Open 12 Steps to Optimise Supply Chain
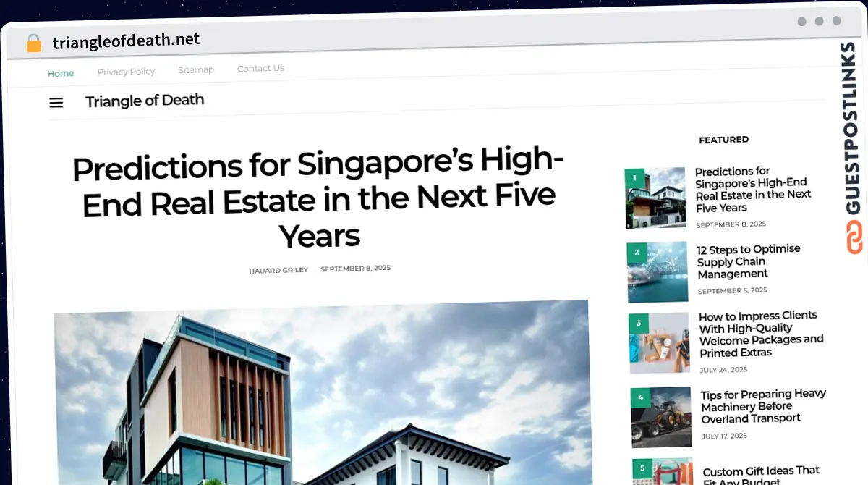The image size is (868, 485). click(x=749, y=261)
